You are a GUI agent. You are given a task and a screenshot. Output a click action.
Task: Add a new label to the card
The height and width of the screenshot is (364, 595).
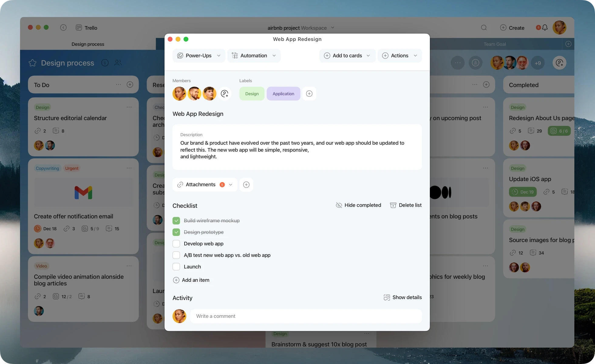tap(309, 94)
